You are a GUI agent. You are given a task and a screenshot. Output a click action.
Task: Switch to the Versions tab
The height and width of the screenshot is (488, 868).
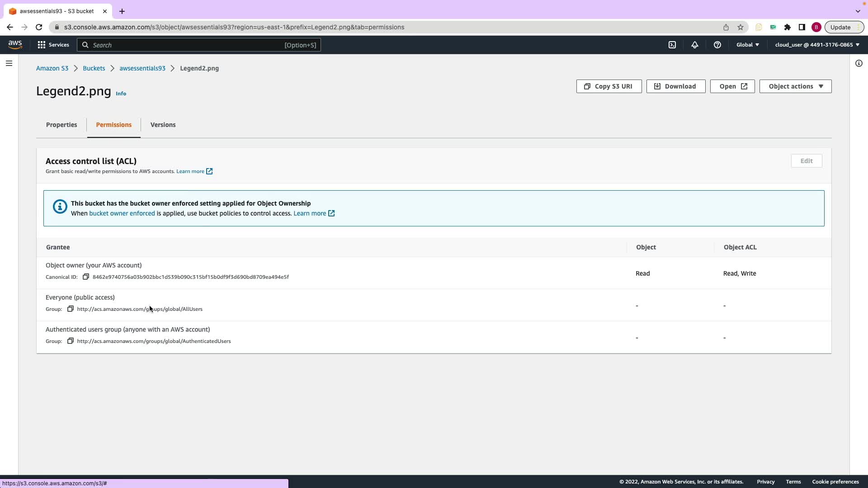[x=163, y=125]
